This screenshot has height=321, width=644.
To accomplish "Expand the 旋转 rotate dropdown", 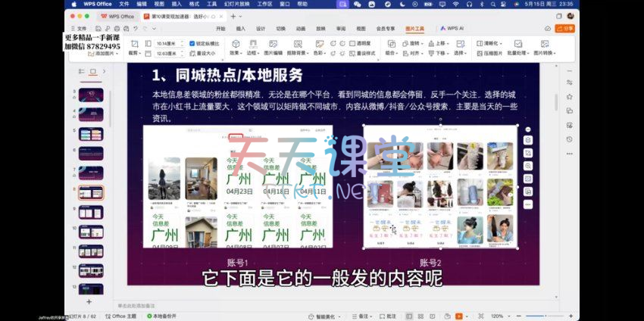I will [x=414, y=44].
